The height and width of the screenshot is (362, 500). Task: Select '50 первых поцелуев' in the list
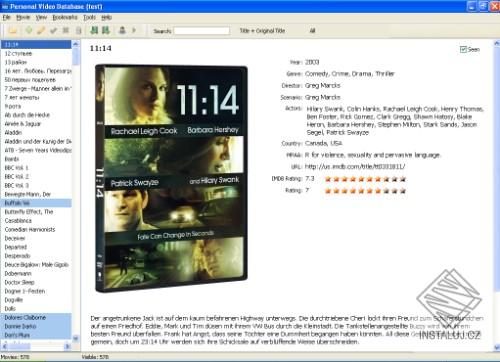[36, 80]
